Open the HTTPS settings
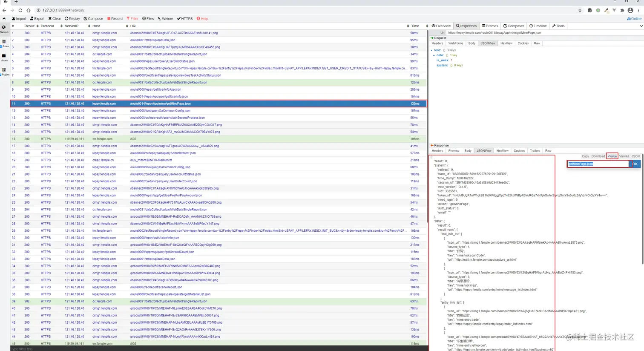The image size is (644, 351). coord(185,19)
